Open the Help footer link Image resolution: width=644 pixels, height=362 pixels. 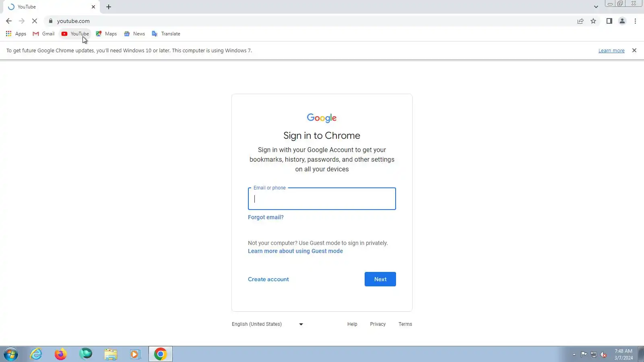(352, 324)
